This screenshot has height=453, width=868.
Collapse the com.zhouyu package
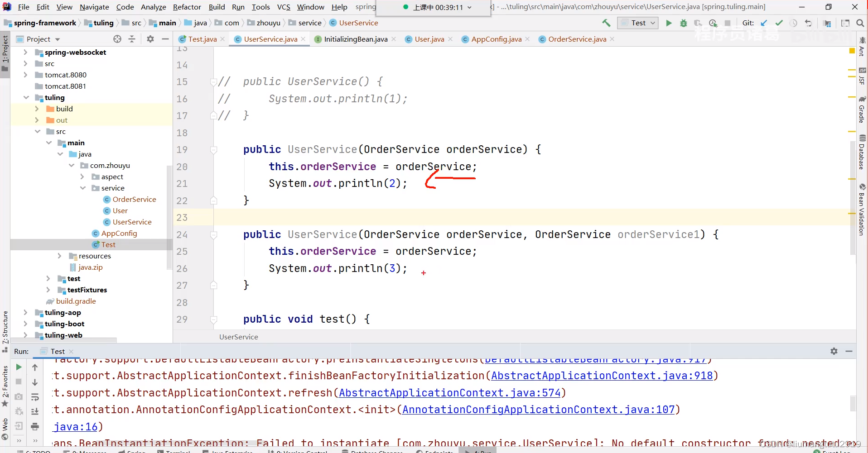pos(72,166)
